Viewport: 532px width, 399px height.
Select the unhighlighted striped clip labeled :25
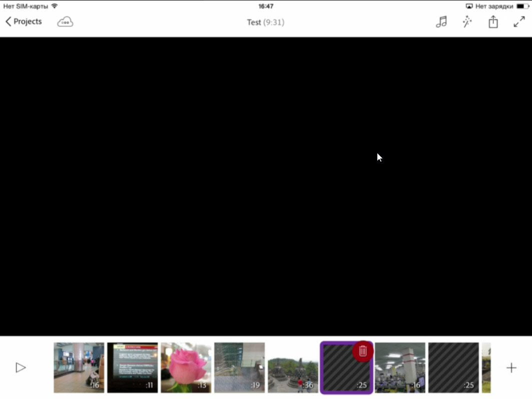(453, 368)
